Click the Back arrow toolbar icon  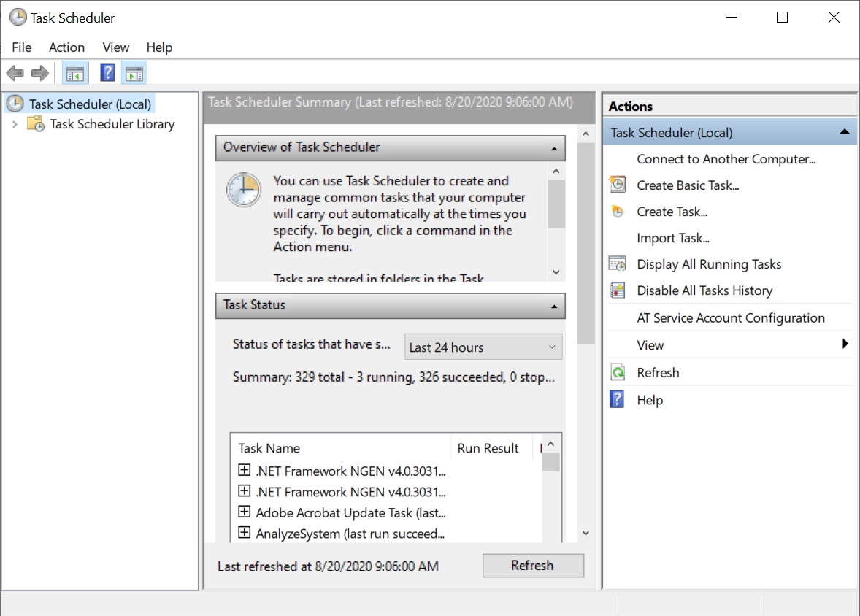click(x=15, y=73)
